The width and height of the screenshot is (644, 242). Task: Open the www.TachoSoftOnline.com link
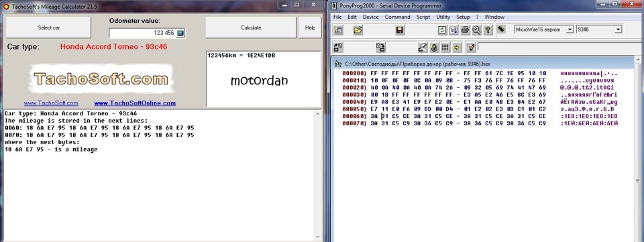[135, 103]
